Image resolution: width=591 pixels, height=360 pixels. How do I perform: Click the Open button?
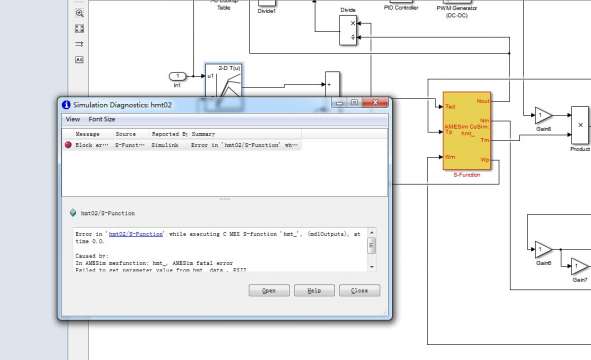(269, 291)
